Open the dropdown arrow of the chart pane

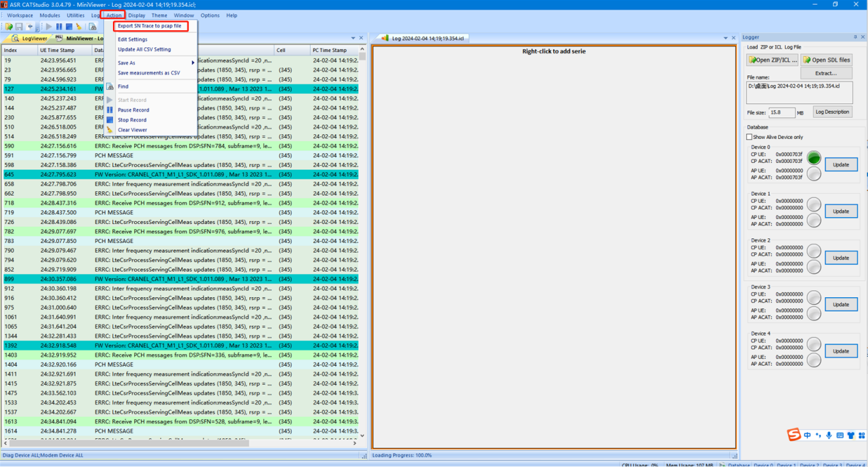(725, 38)
